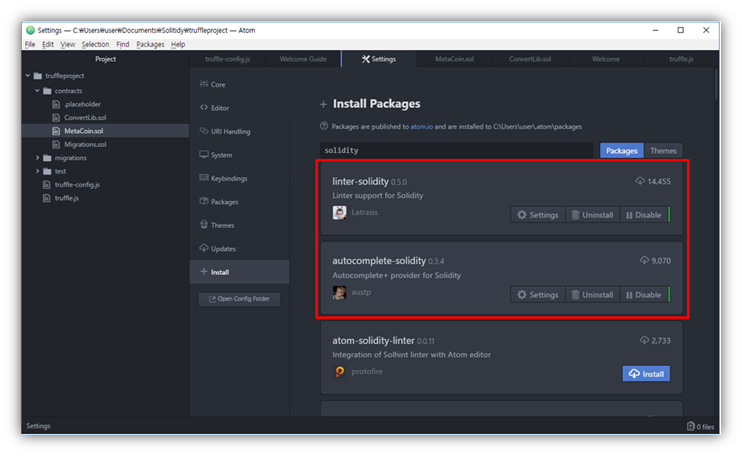Open truffle-config.js in project tree

pyautogui.click(x=77, y=184)
